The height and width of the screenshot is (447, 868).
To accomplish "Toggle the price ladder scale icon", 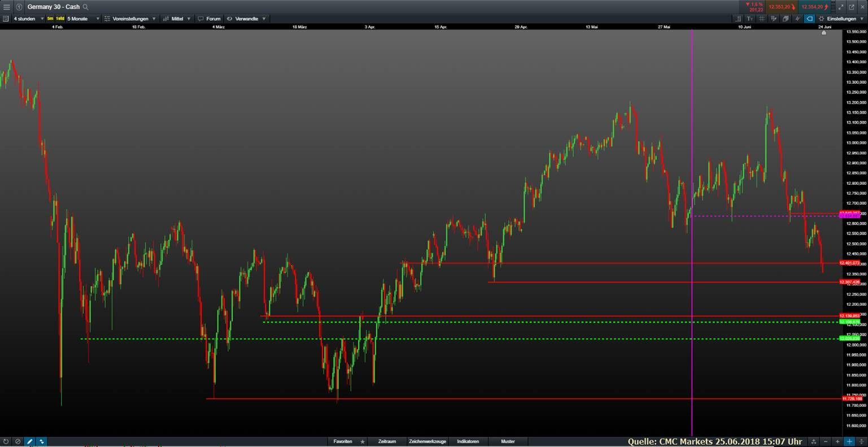I will coord(738,19).
